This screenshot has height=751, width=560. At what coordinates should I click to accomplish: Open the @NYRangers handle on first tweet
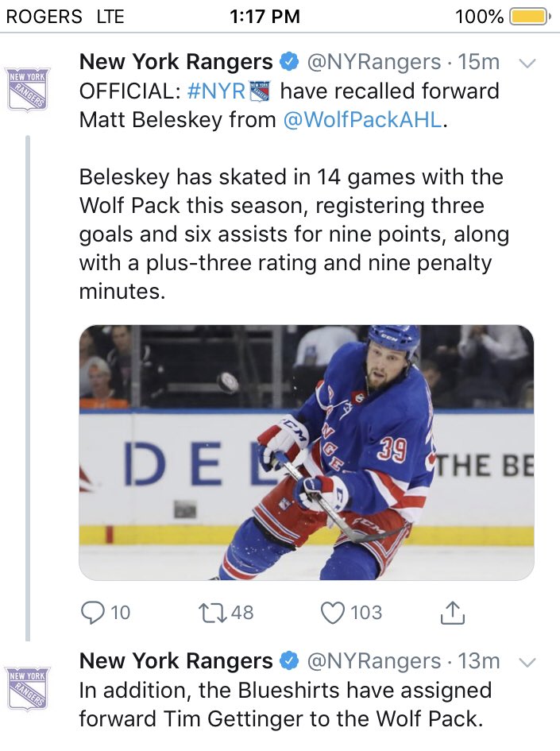pos(373,62)
